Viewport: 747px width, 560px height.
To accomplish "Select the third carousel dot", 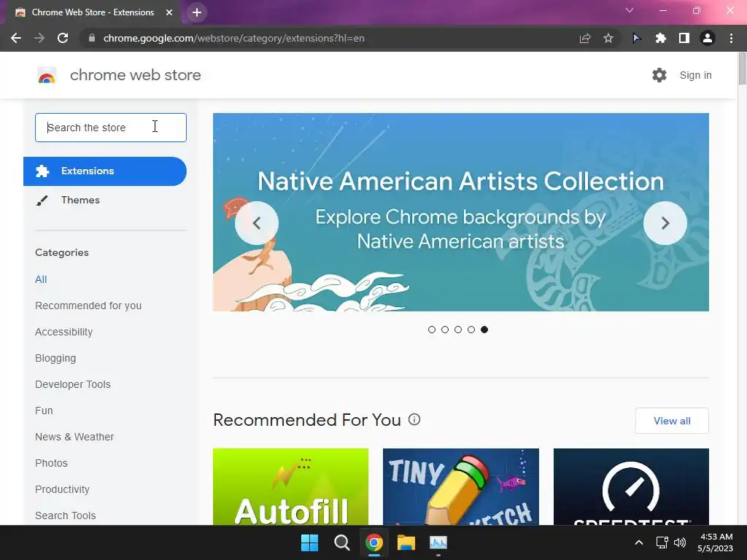I will (x=458, y=330).
